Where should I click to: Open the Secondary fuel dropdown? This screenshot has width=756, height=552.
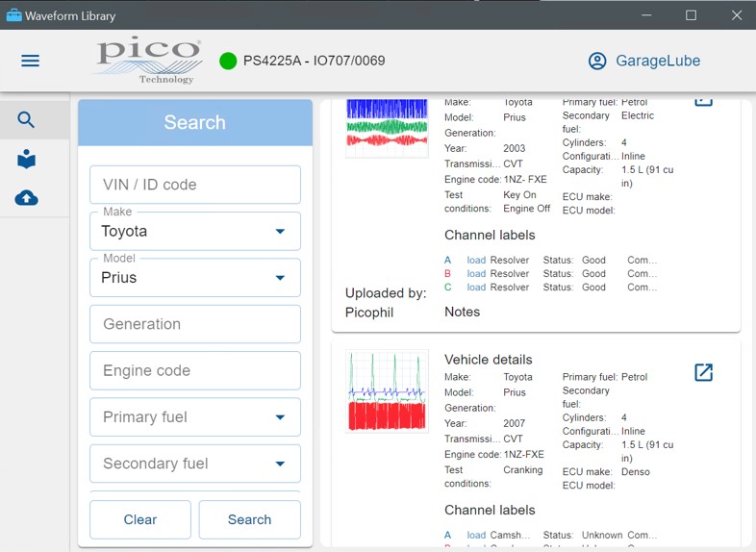pyautogui.click(x=280, y=464)
